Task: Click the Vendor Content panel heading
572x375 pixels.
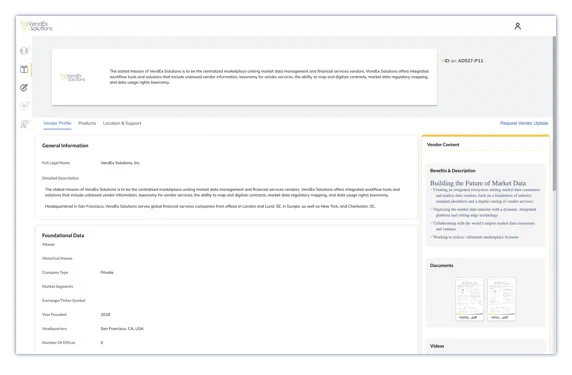Action: tap(443, 145)
